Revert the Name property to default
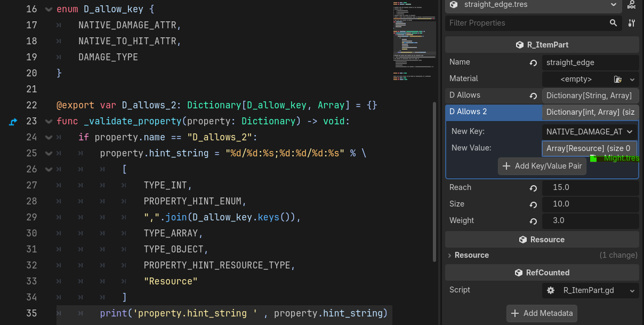 point(533,62)
